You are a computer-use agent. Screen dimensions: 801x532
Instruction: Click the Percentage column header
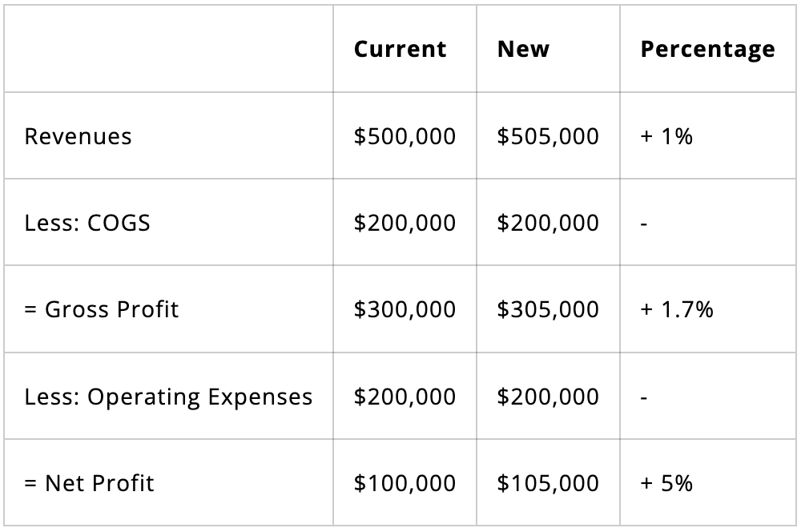707,49
